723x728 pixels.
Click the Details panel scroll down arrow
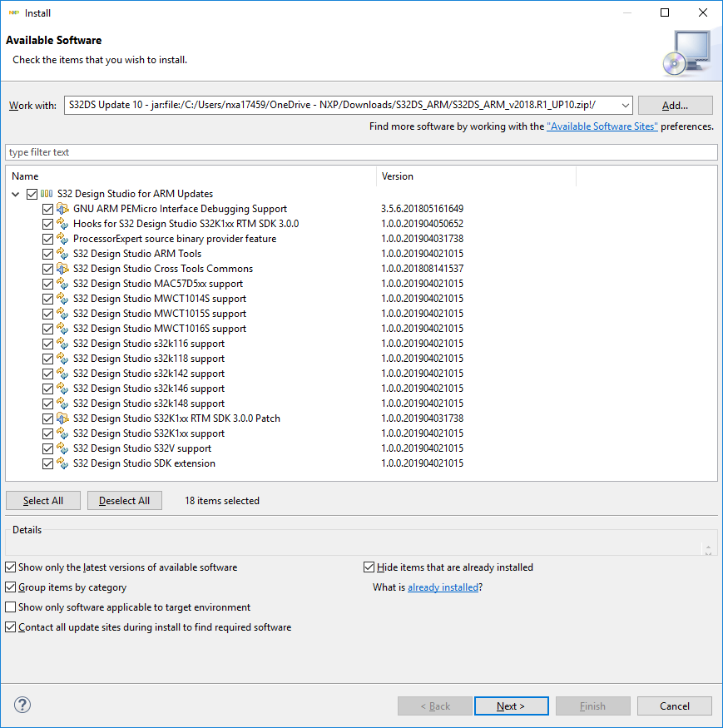(708, 553)
